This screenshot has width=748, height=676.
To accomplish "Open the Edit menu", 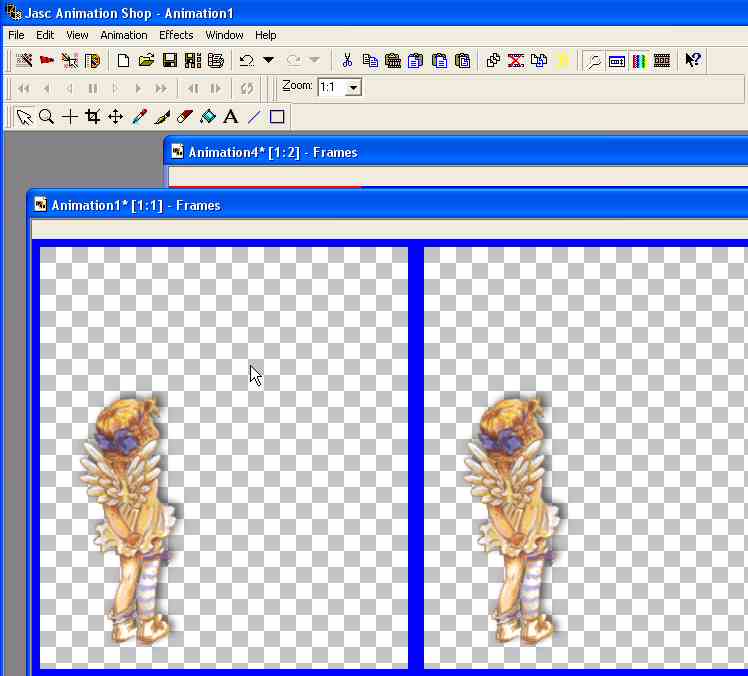I will coord(45,35).
